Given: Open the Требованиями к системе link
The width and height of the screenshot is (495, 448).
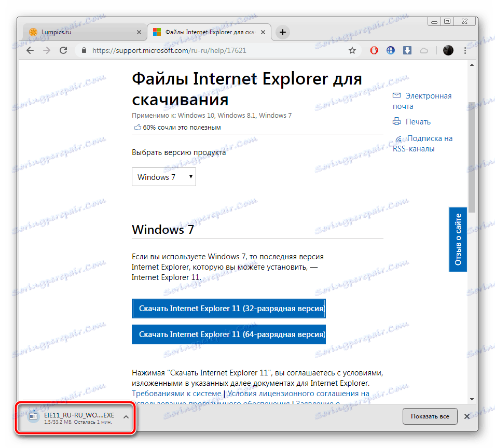Looking at the screenshot, I should coord(176,394).
